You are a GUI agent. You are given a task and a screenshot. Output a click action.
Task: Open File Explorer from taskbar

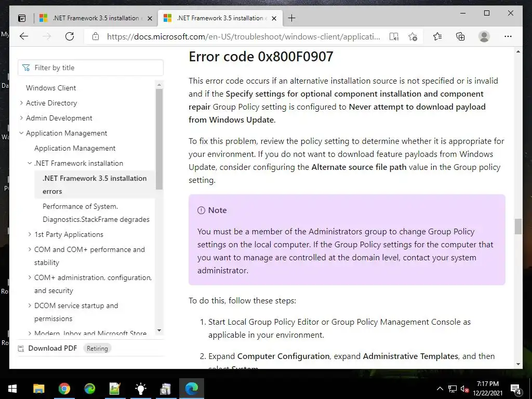(x=38, y=389)
